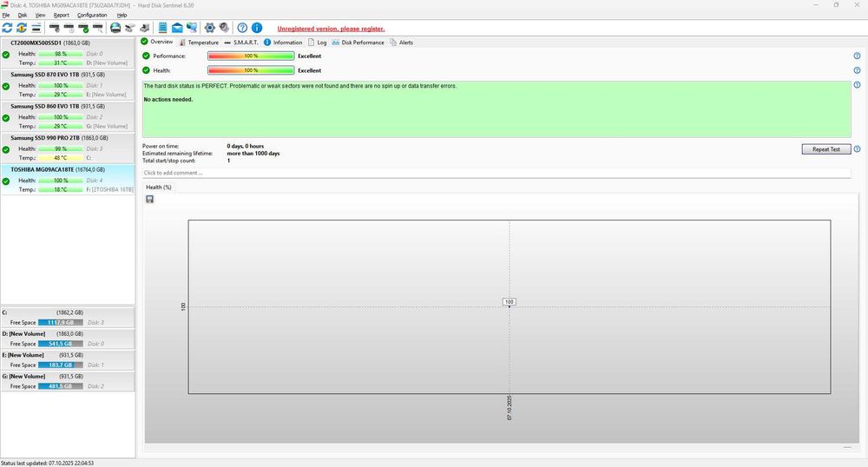Screen dimensions: 868x467
Task: Click the 100 data point label on the chart
Action: click(x=510, y=301)
